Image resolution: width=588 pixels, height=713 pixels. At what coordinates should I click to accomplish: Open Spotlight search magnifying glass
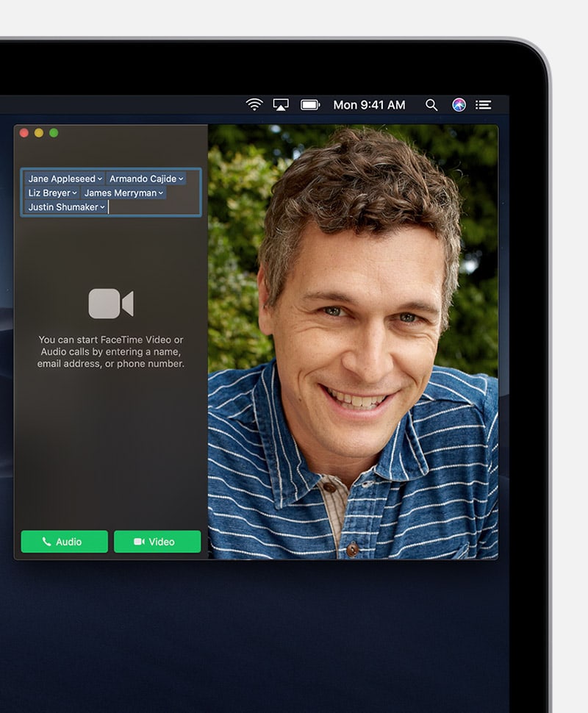click(431, 104)
